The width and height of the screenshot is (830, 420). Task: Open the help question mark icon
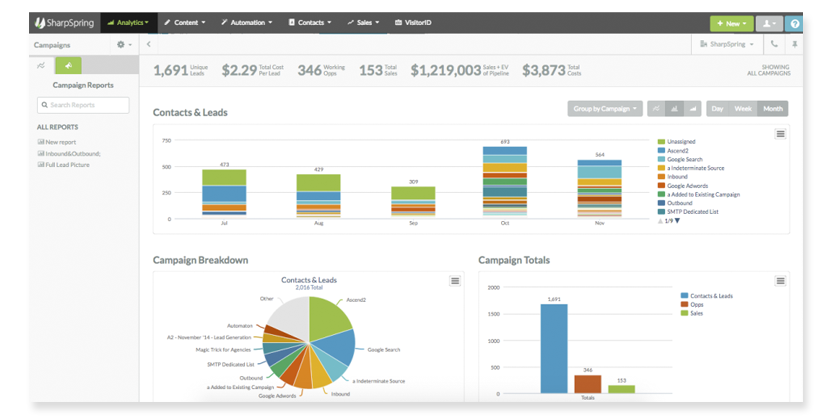(794, 22)
